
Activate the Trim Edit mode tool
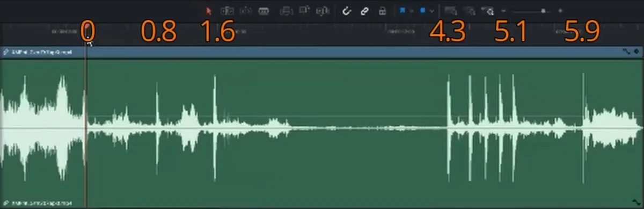pyautogui.click(x=228, y=10)
